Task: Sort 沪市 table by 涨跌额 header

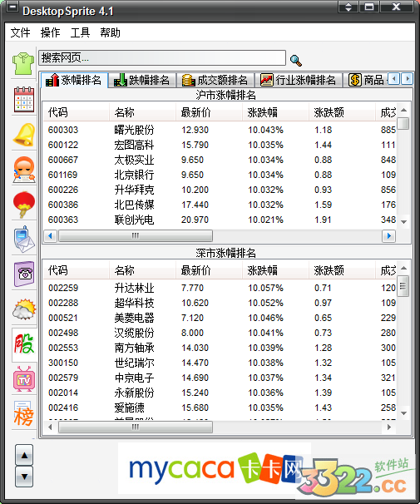Action: click(342, 112)
